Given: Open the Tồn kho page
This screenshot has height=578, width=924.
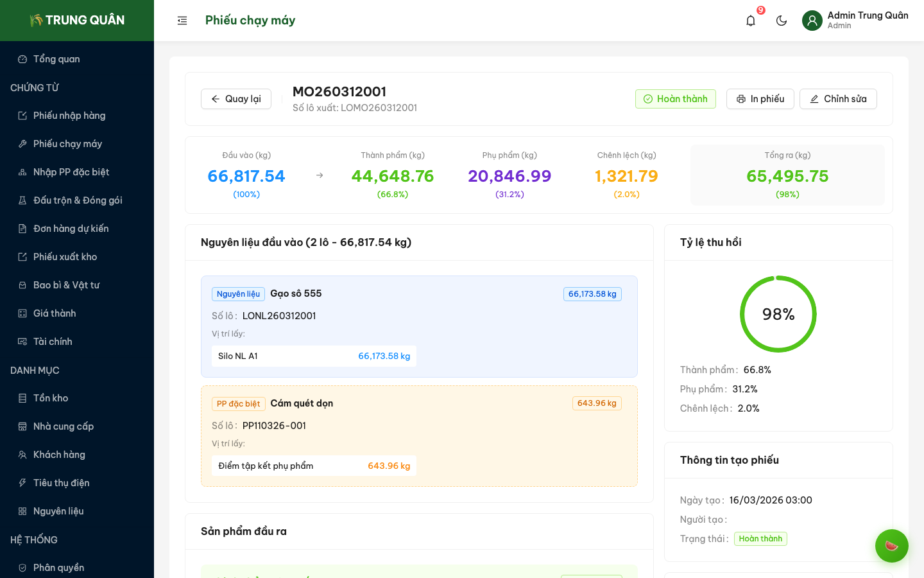Looking at the screenshot, I should click(x=51, y=398).
